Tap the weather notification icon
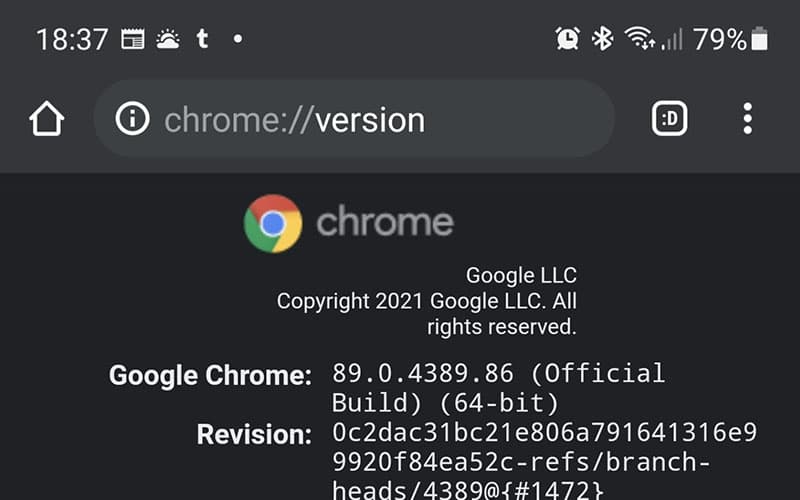Viewport: 800px width, 500px height. tap(168, 40)
